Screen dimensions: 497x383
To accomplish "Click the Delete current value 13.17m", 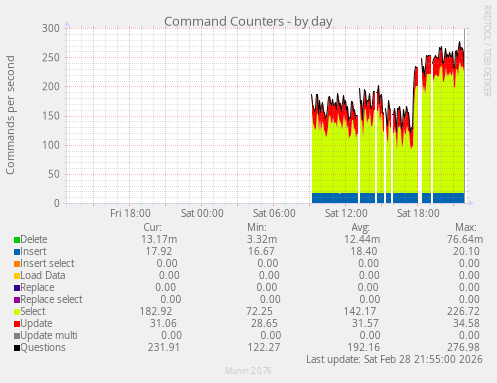I will click(159, 239).
